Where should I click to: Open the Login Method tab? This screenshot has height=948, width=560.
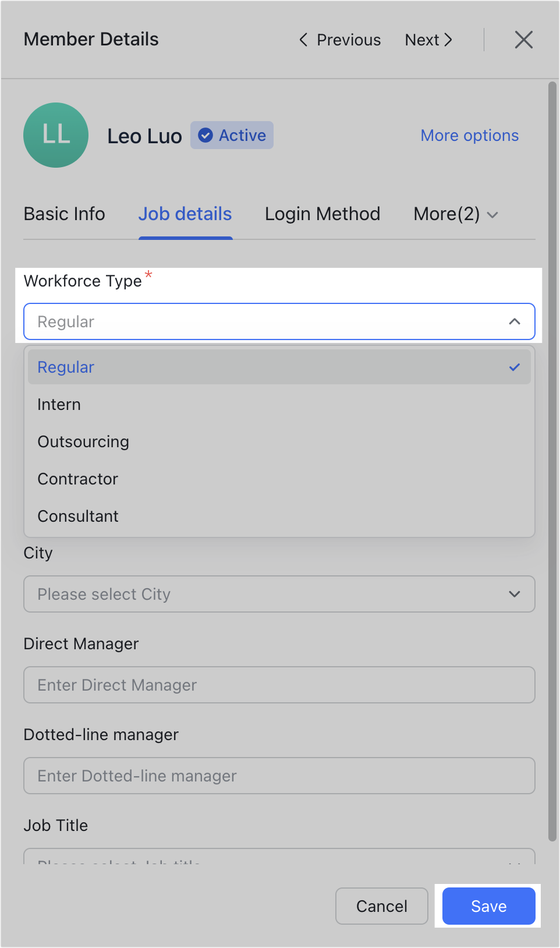[x=322, y=214]
